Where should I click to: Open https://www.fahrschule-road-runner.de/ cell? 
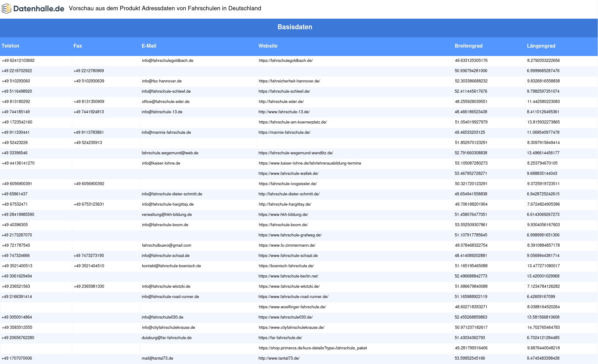(x=293, y=297)
